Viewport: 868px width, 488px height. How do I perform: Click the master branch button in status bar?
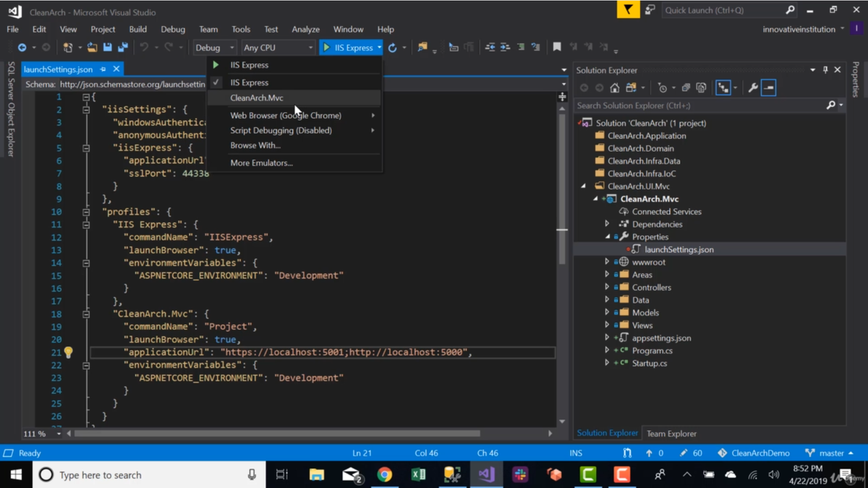(x=830, y=453)
